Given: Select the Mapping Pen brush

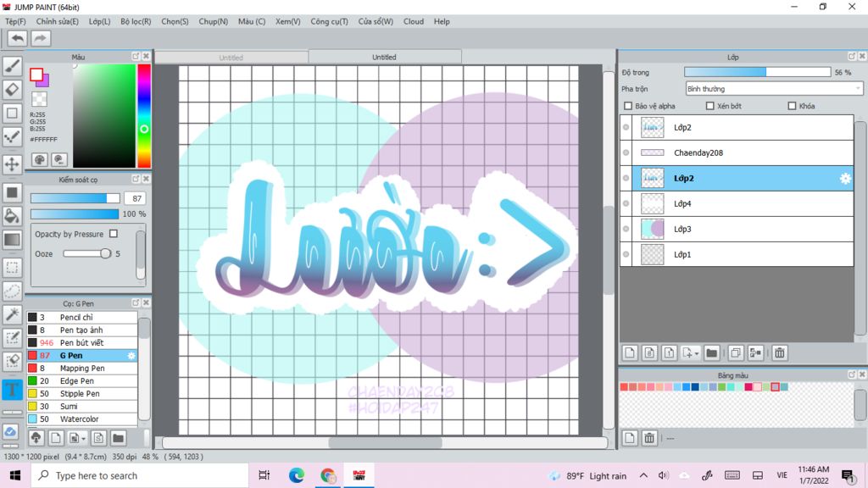Looking at the screenshot, I should [x=82, y=368].
